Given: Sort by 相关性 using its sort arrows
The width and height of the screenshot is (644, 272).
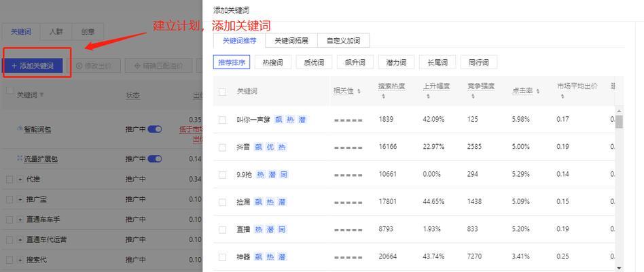Looking at the screenshot, I should click(x=359, y=92).
